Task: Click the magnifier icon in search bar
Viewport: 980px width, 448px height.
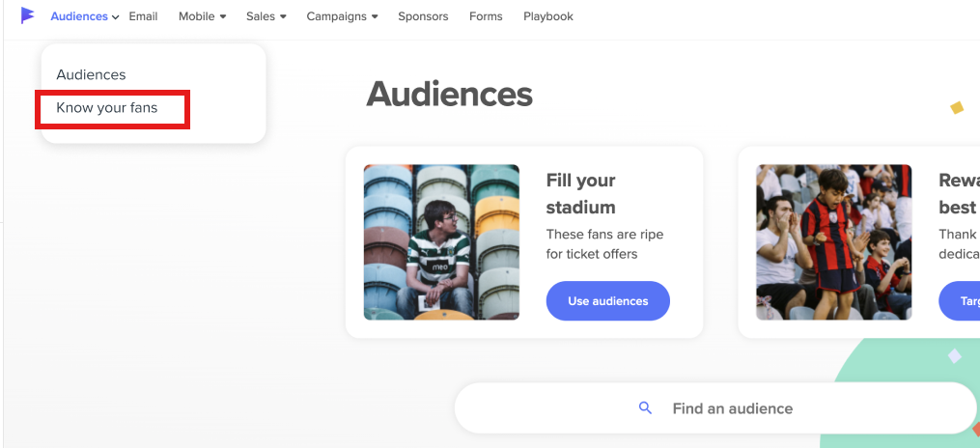Action: pyautogui.click(x=646, y=408)
